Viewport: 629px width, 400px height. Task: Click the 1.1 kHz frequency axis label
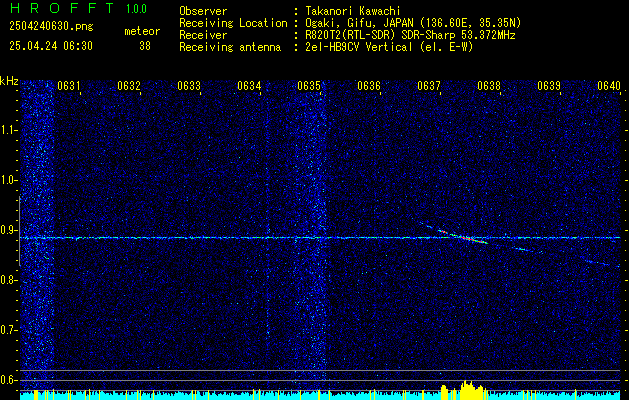coord(9,130)
